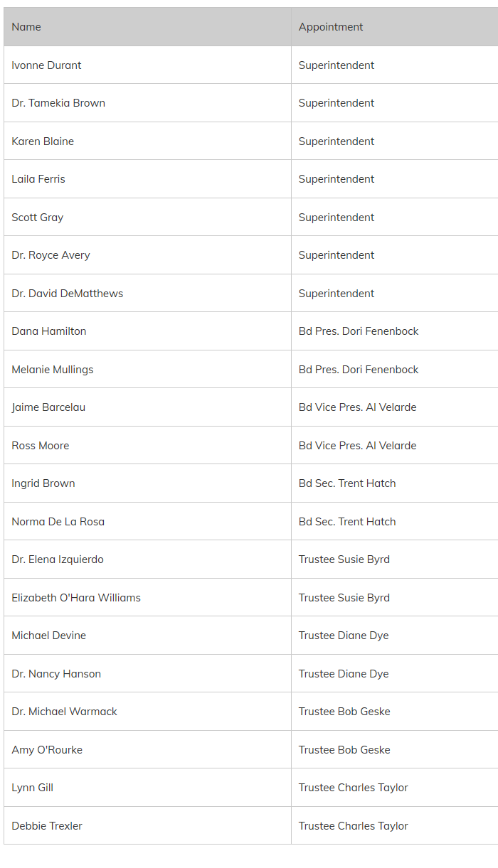Click Michael Devine's Trustee Diane Dye appointment
This screenshot has height=868, width=498.
395,636
